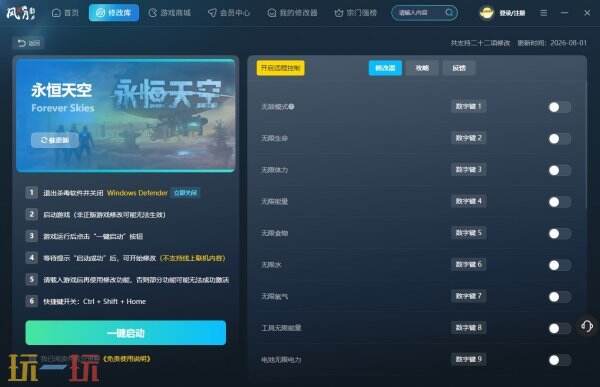Toggle the switch for 数字键 6 row

coord(559,265)
